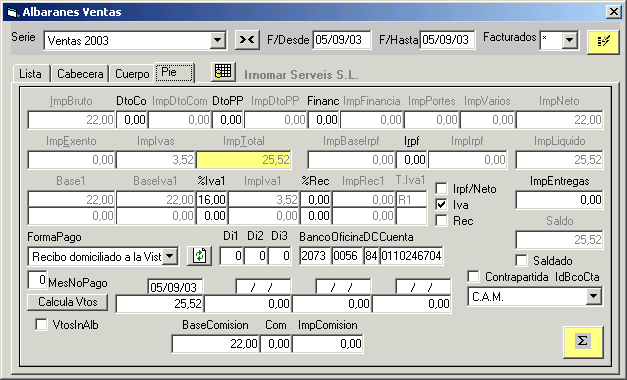This screenshot has width=627, height=380.
Task: Click the %Rec field in first row
Action: 315,199
